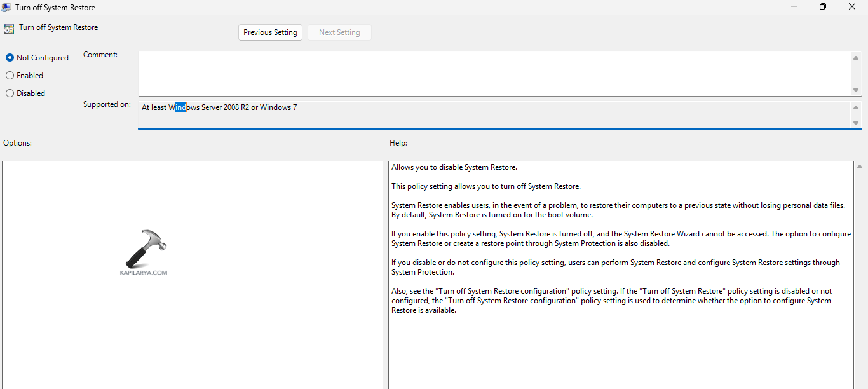The height and width of the screenshot is (389, 868).
Task: Click the window icon in the title bar
Action: coord(6,7)
